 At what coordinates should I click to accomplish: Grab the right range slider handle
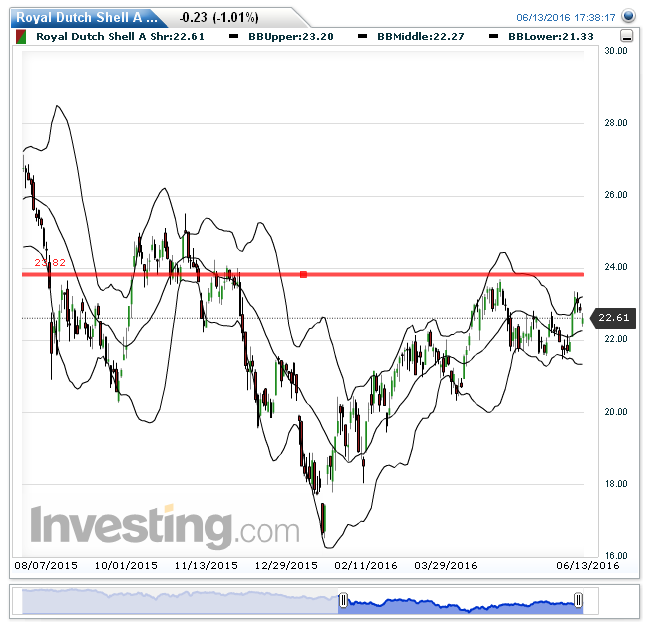pos(578,600)
